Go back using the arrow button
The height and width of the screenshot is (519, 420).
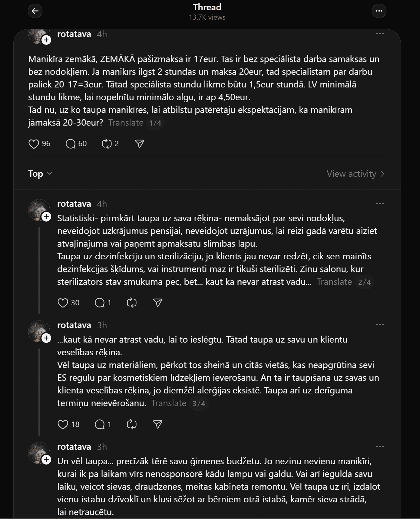point(35,11)
